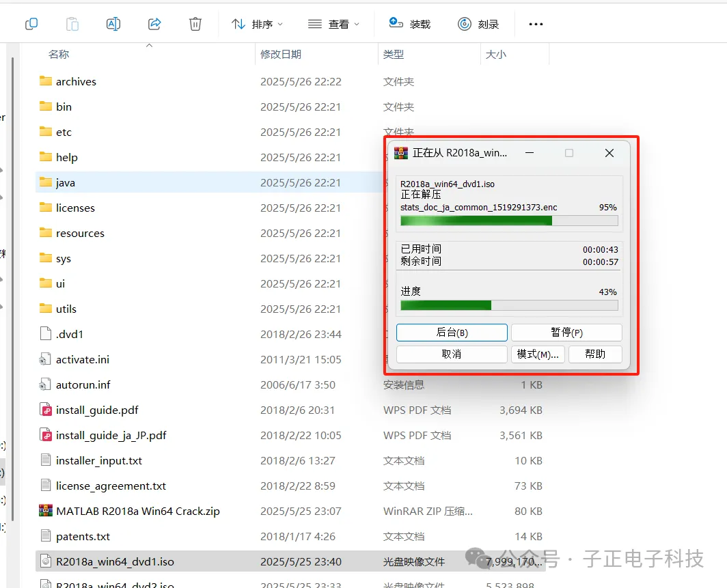Image resolution: width=727 pixels, height=588 pixels.
Task: Select the help folder icon
Action: [45, 157]
